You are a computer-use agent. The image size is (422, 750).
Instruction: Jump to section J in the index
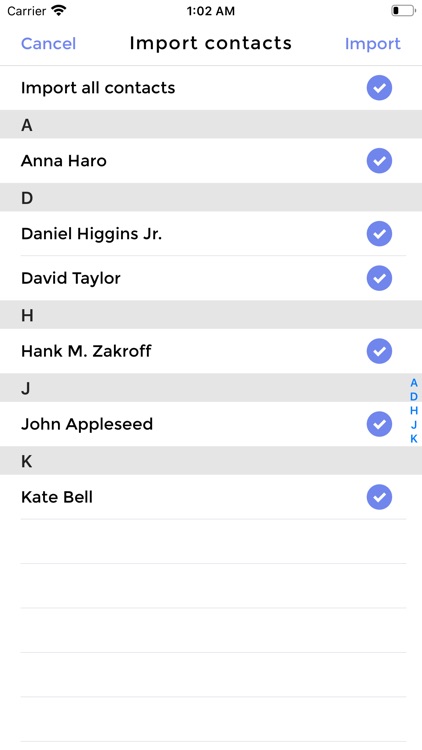[414, 424]
